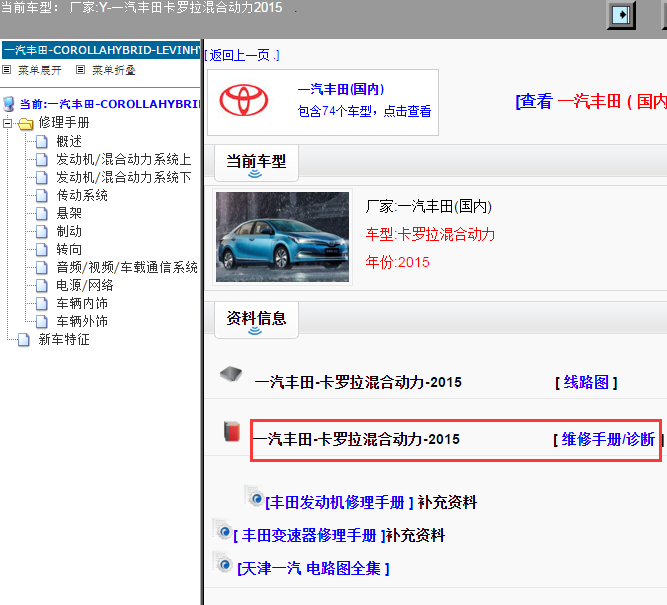
Task: Click the gear icon beside 丰田发动机修理手册
Action: tap(254, 497)
